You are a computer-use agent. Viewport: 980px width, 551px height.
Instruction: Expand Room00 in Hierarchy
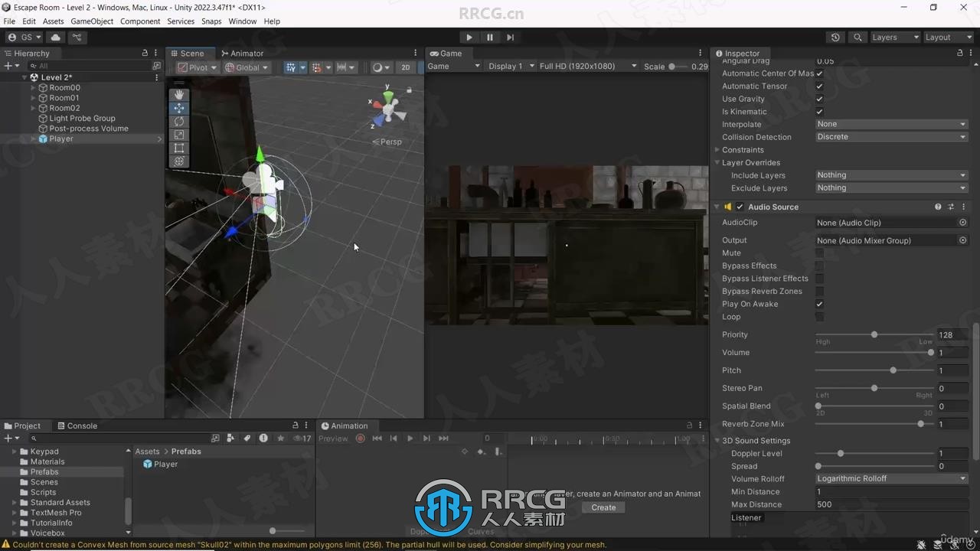coord(33,88)
